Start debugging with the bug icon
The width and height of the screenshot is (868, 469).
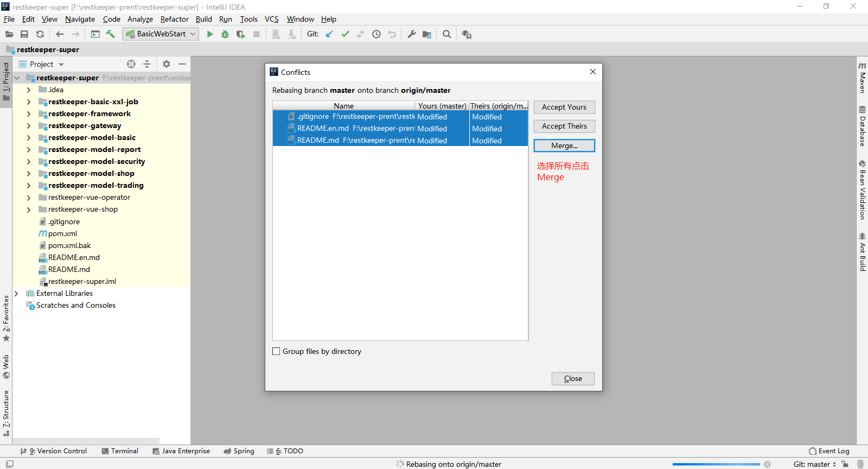225,34
